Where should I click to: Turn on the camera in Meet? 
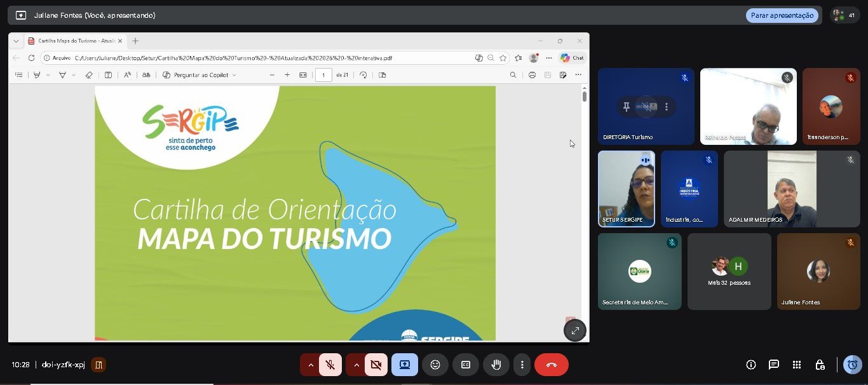(x=376, y=365)
